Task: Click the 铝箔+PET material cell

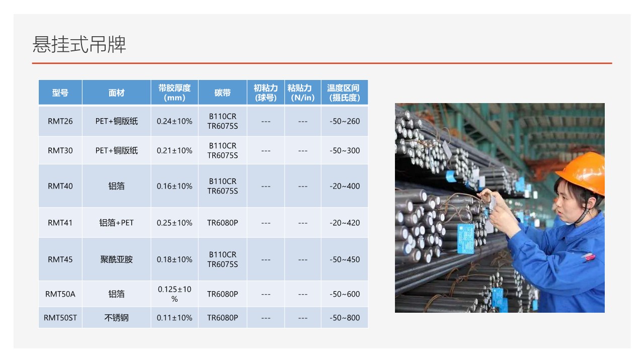Action: click(x=116, y=223)
